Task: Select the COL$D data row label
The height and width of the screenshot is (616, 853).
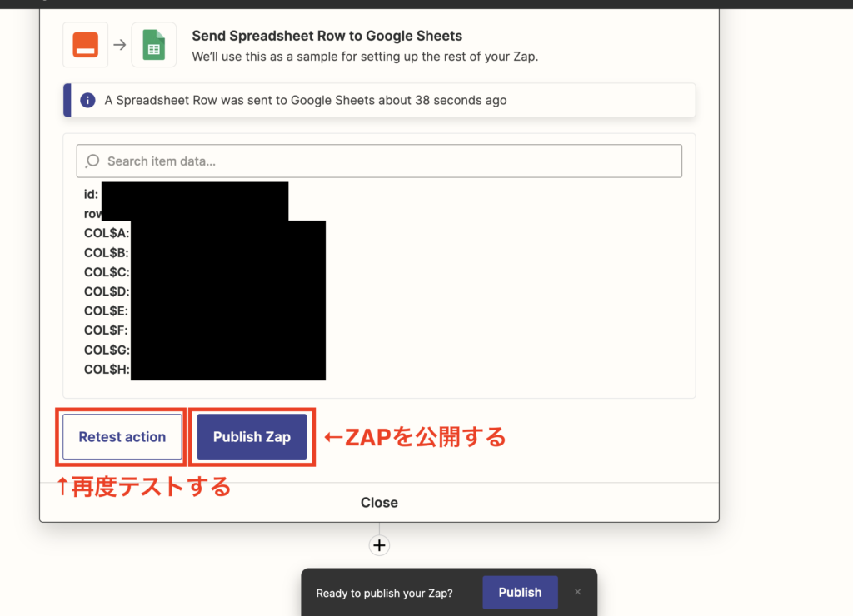Action: tap(107, 291)
